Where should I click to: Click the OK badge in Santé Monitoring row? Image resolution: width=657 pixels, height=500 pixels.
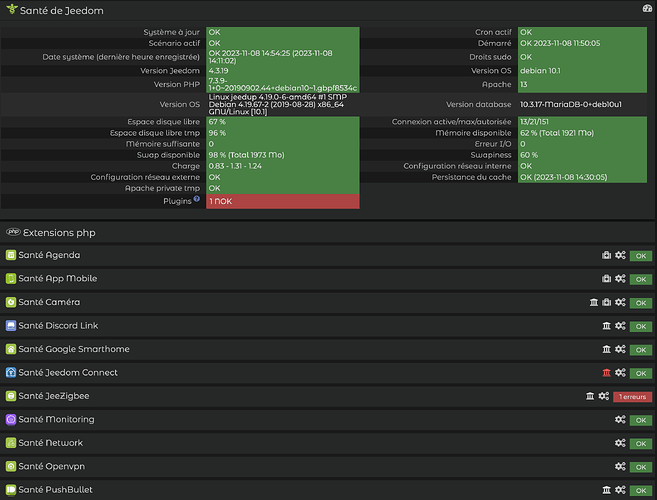(x=641, y=420)
